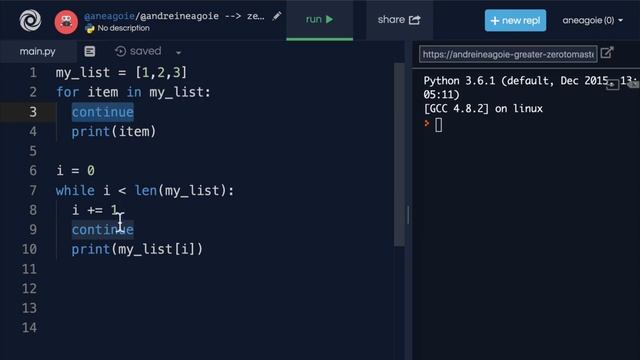
Task: Click the i += 1 statement
Action: [95, 210]
